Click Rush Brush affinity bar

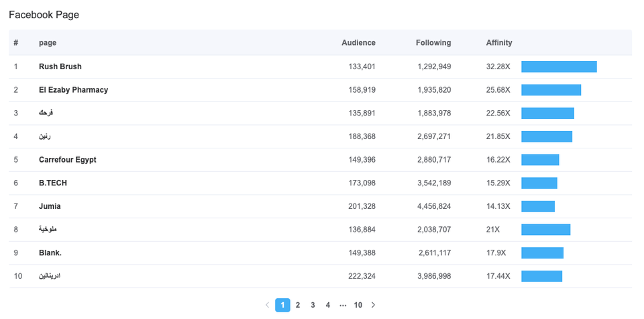pyautogui.click(x=559, y=66)
